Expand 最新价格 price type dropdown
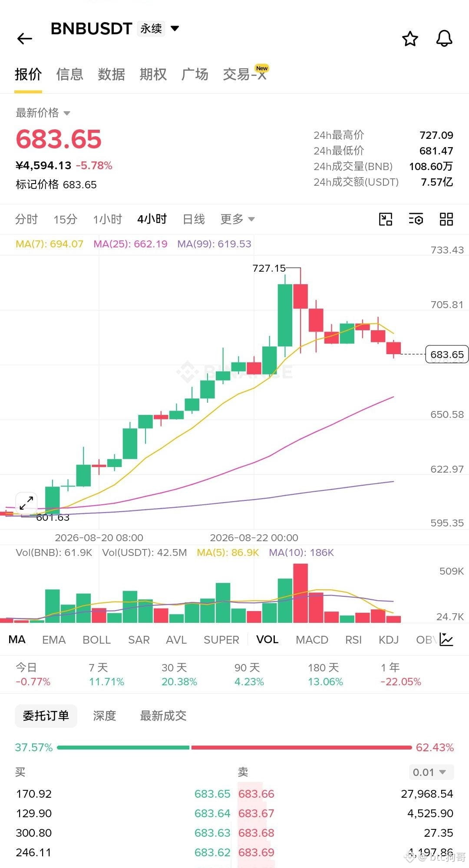The height and width of the screenshot is (868, 469). pos(67,113)
